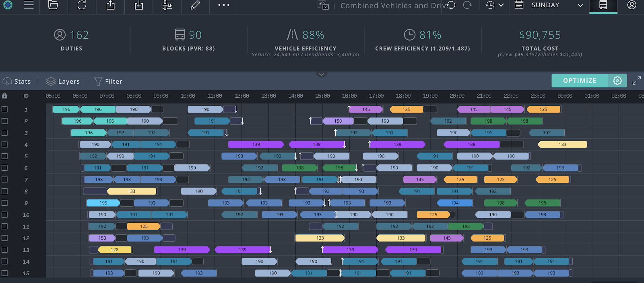Click the Filter button
Image resolution: width=644 pixels, height=283 pixels.
click(108, 82)
